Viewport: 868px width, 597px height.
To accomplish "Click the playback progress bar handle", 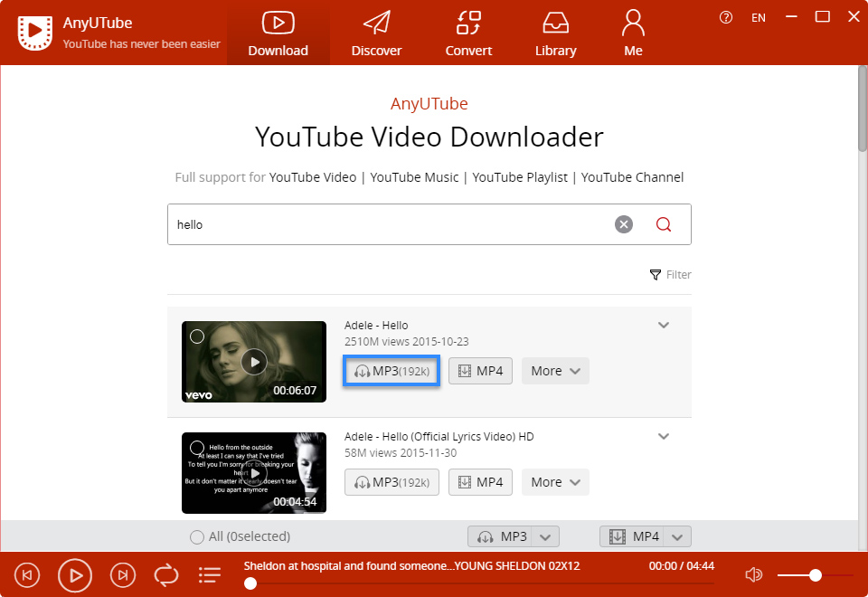I will coord(250,583).
